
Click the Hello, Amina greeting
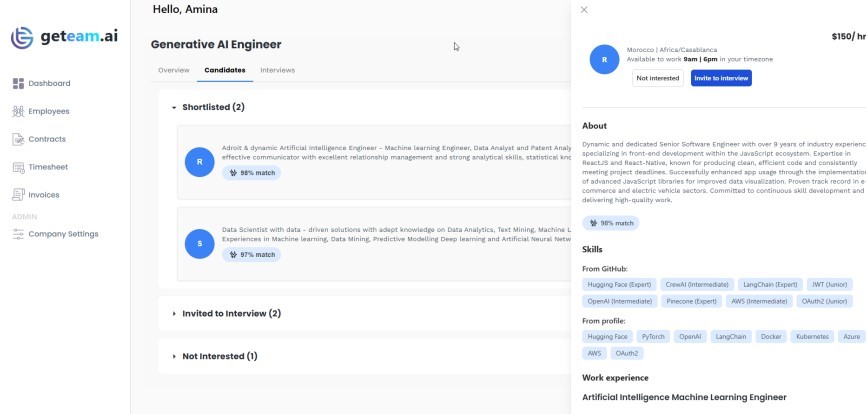(185, 9)
